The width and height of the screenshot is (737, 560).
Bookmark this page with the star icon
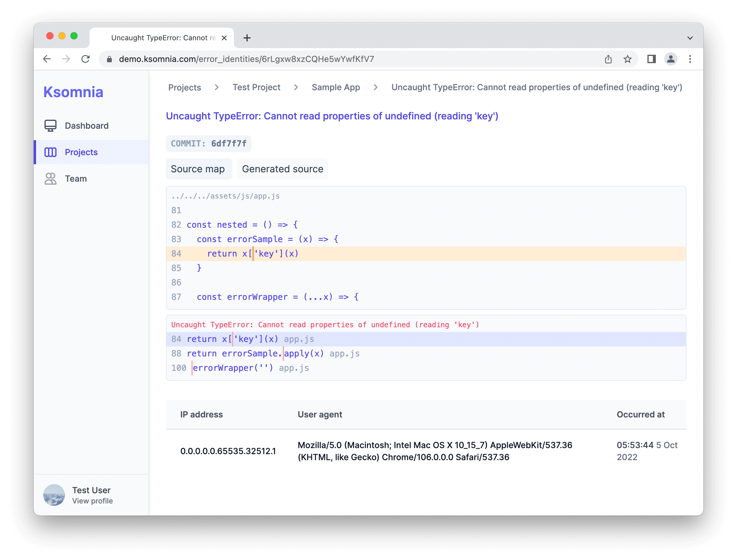point(627,59)
